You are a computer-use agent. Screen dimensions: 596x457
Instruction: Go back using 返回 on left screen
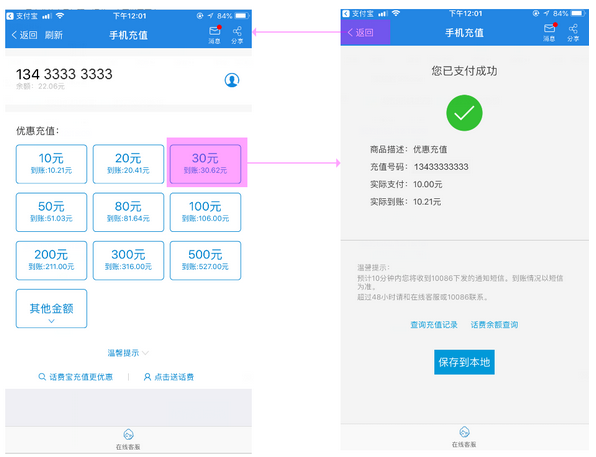coord(24,35)
